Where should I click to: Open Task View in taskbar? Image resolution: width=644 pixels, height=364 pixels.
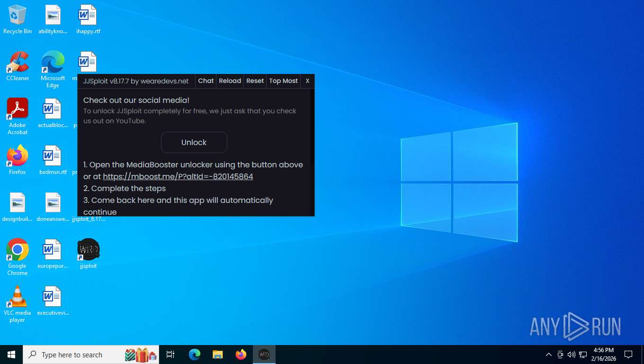pos(170,355)
